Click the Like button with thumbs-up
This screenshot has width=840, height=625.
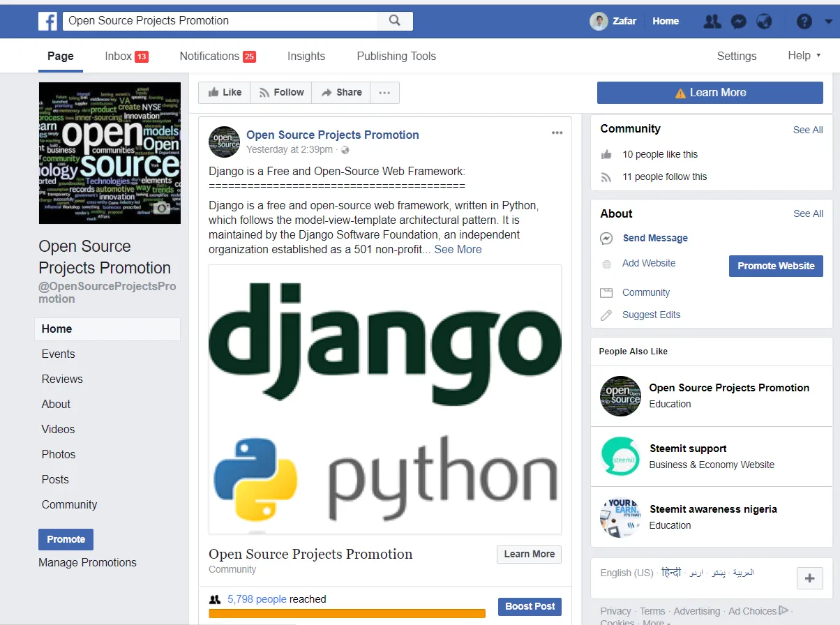coord(225,92)
